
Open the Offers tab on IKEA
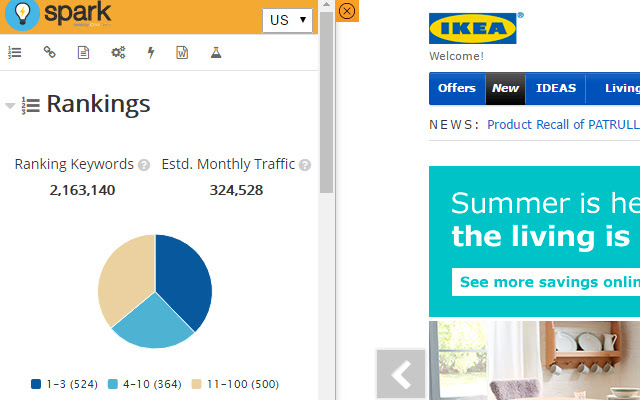pyautogui.click(x=457, y=88)
